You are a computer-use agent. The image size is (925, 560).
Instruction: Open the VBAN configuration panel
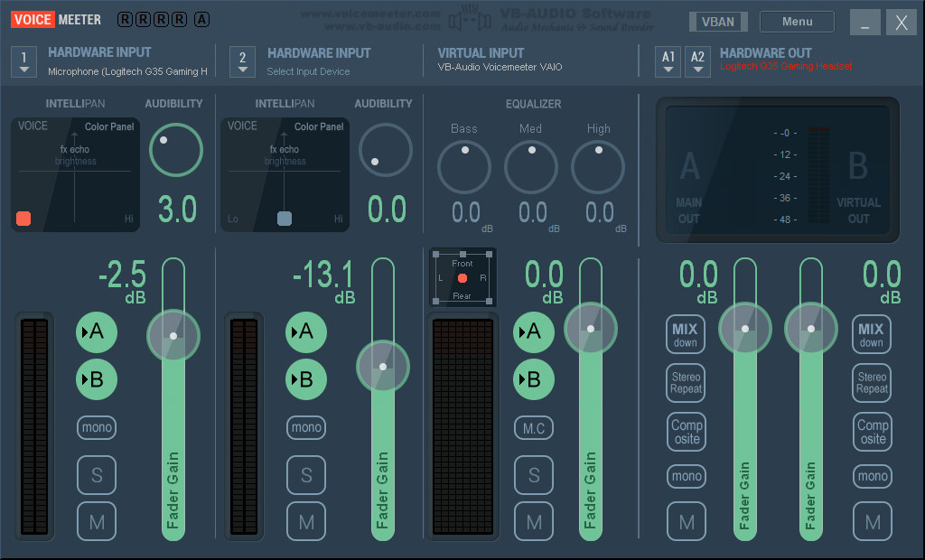pyautogui.click(x=718, y=21)
